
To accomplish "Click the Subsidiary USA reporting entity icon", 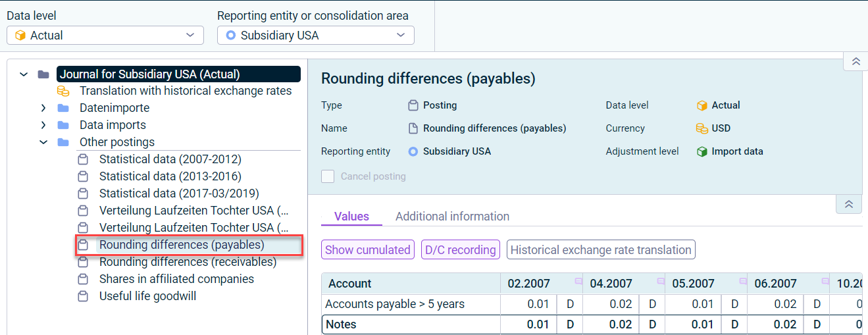I will (x=413, y=151).
